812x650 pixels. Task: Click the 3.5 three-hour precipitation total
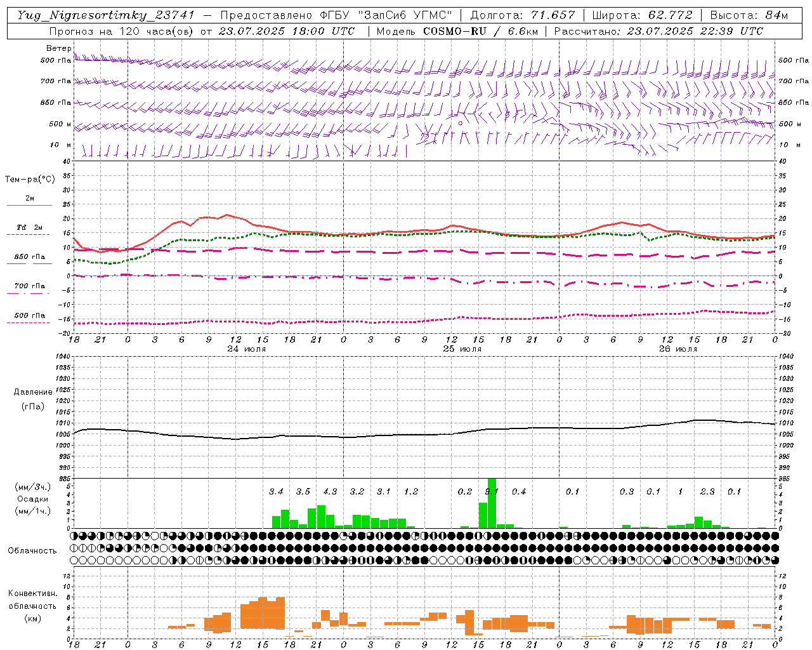click(x=303, y=491)
